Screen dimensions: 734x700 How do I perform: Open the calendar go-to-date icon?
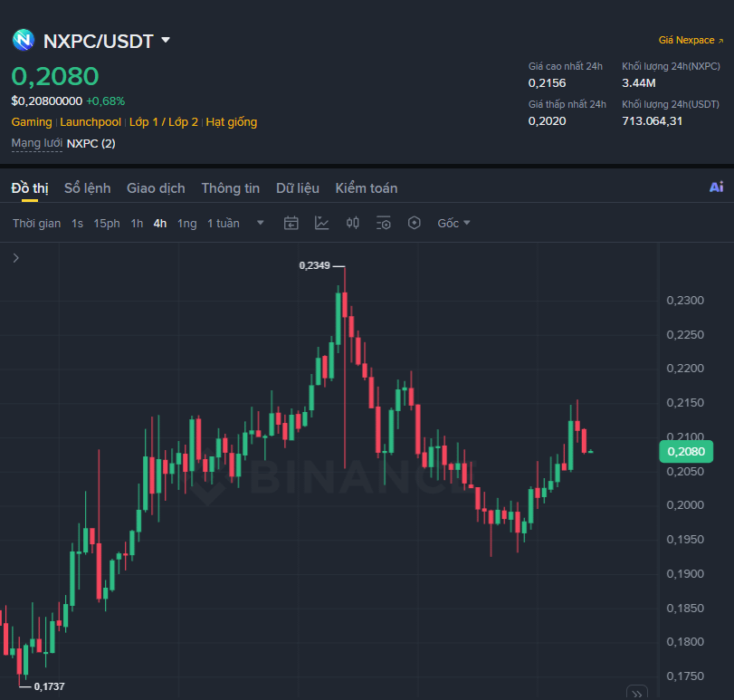tap(291, 223)
